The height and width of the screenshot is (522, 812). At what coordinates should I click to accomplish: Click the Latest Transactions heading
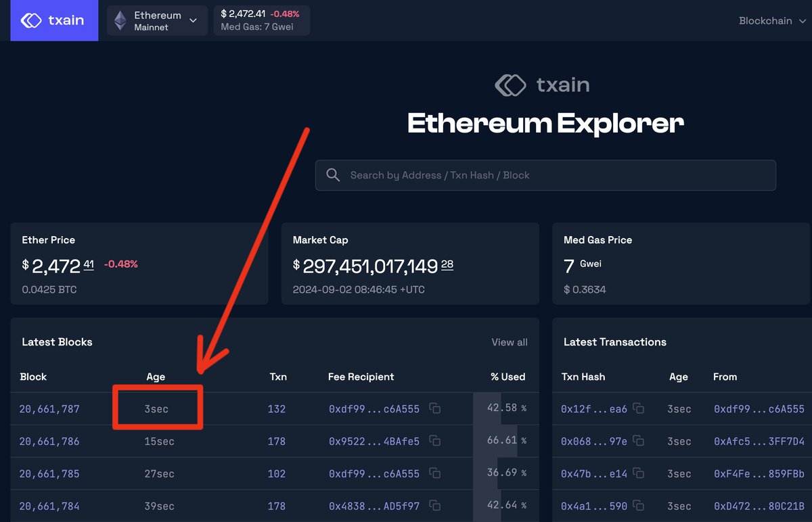615,342
